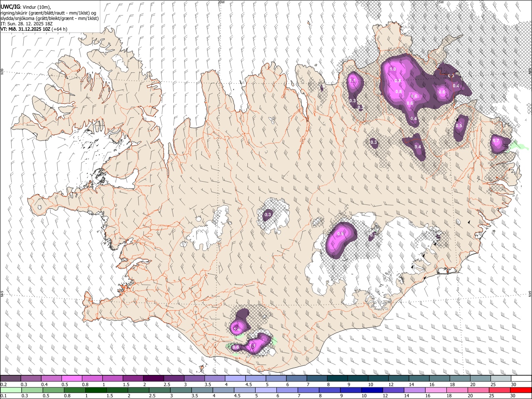Click the '0.1' number under the lower legend
This screenshot has width=532, height=399.
(4, 396)
